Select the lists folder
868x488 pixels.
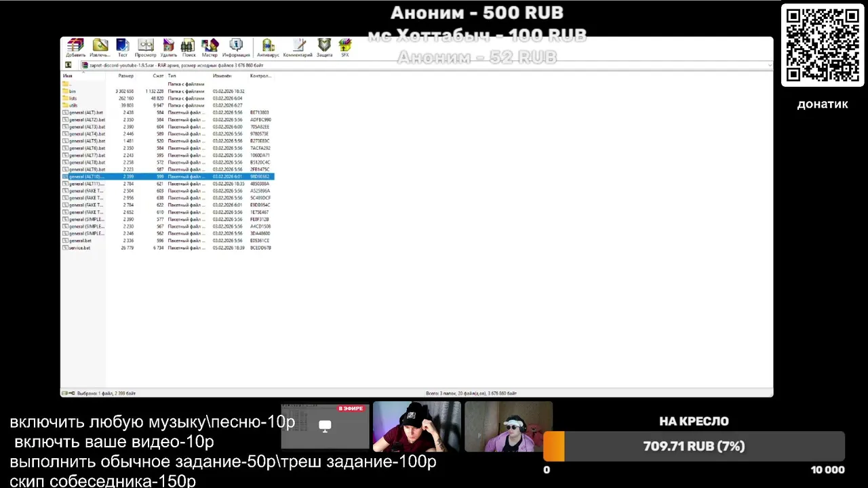(x=167, y=98)
